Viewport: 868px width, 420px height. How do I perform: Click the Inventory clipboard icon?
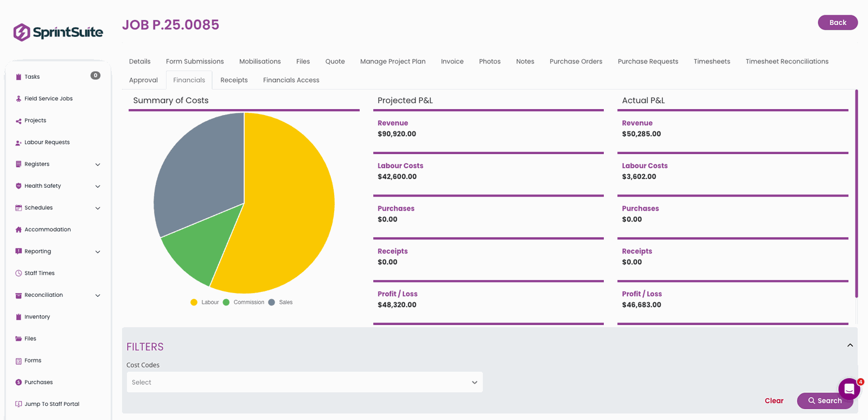point(18,317)
